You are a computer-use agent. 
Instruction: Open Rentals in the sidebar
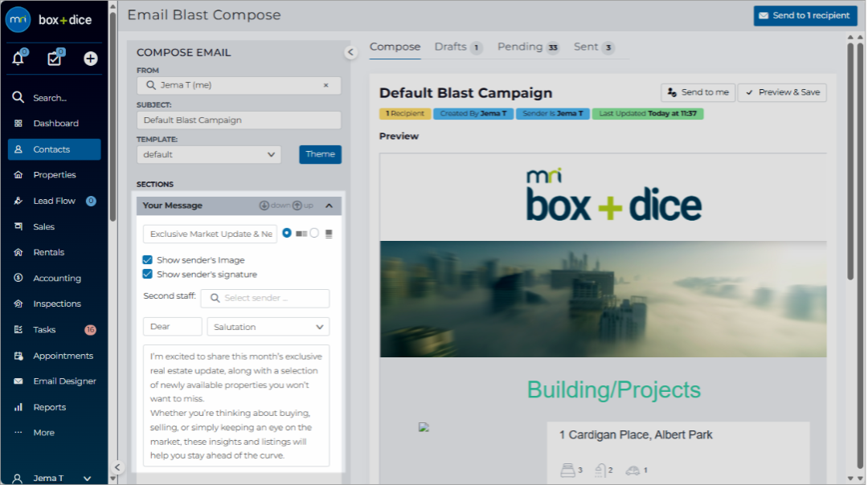coord(55,252)
